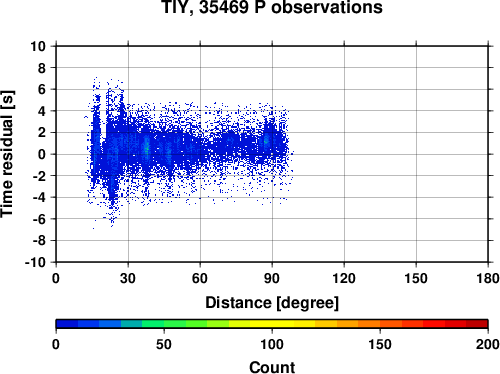Click the dark red end of colorbar
Viewport: 500px width, 374px height.
tap(477, 324)
